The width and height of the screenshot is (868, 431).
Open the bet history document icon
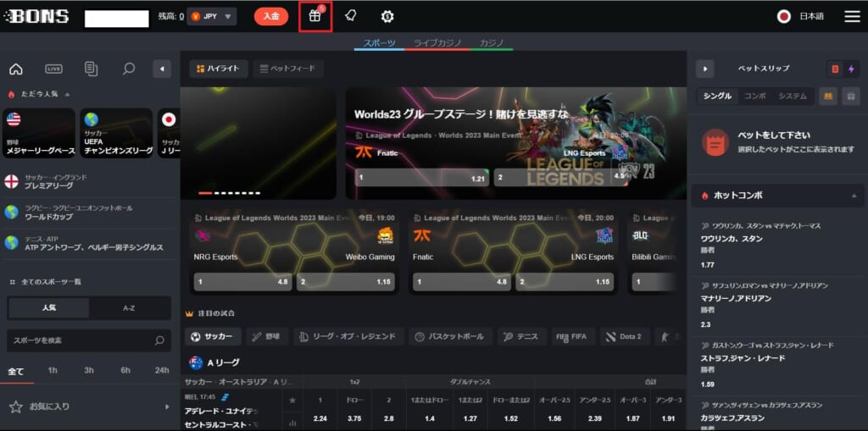(x=92, y=69)
